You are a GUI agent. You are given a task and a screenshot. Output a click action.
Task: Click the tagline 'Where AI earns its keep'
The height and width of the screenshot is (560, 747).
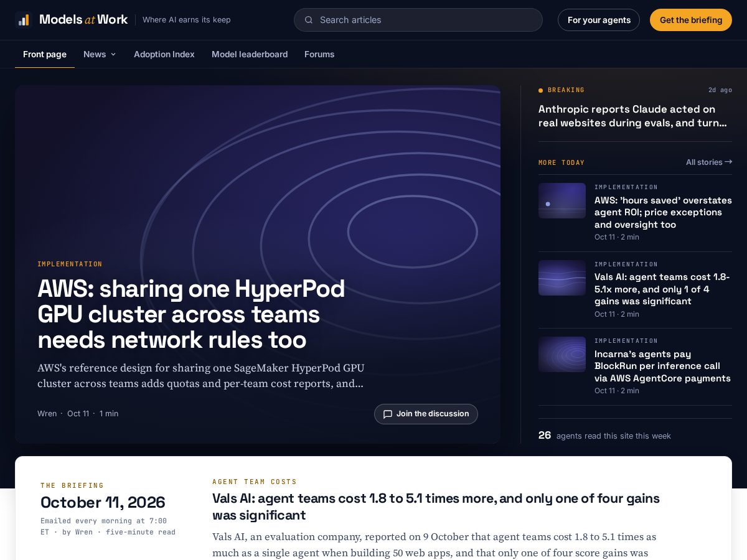click(x=187, y=20)
